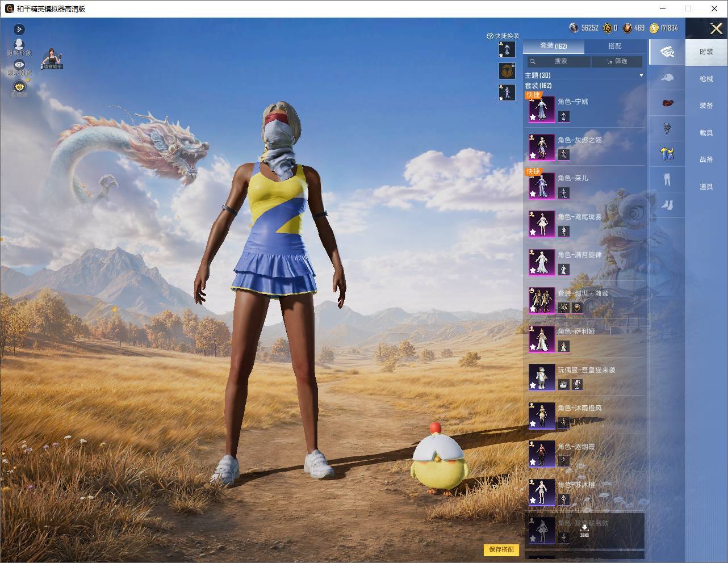Select the 角色-逐烟霞 outfit thumbnail
Viewport: 728px width, 563px height.
click(x=542, y=453)
